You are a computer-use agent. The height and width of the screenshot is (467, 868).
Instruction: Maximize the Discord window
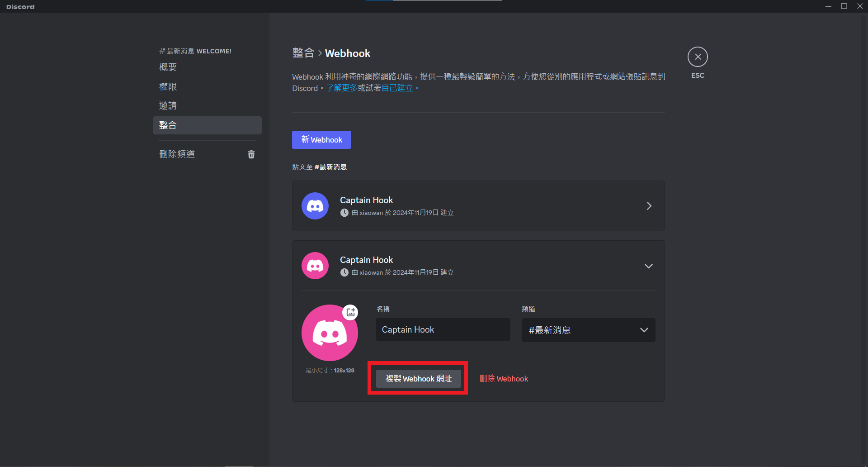pos(844,6)
